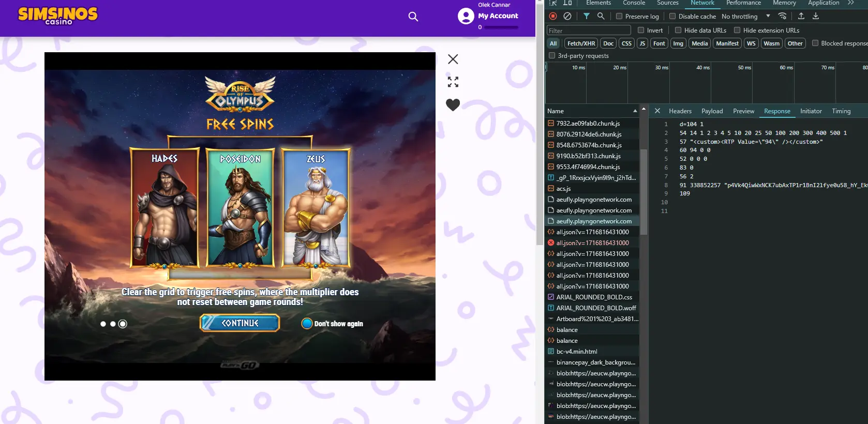Viewport: 868px width, 424px height.
Task: Switch to the Console tab
Action: point(634,3)
